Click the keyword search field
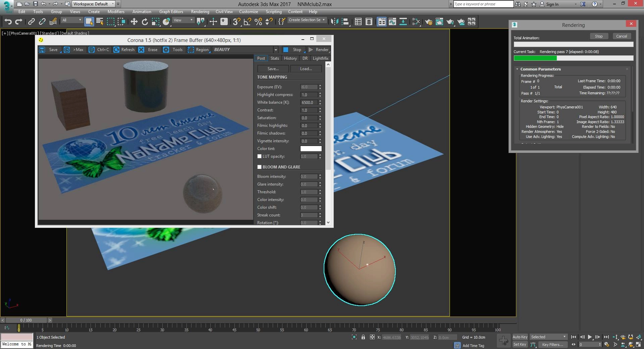Viewport: 644px width, 349px height. (x=483, y=4)
